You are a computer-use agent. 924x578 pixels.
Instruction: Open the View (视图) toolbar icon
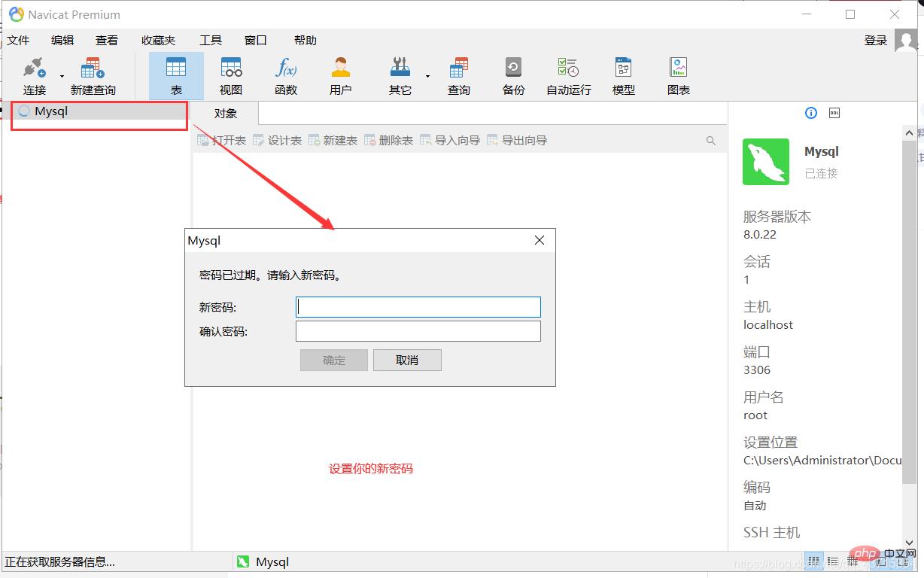point(231,68)
